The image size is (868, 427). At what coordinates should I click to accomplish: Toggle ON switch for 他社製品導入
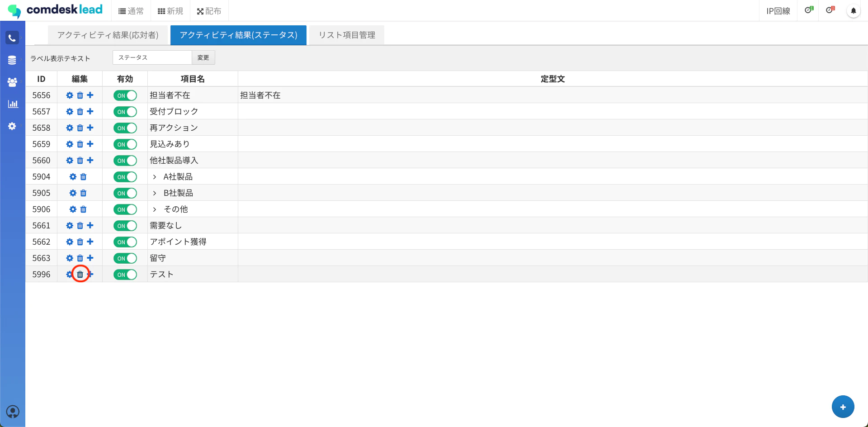pyautogui.click(x=125, y=161)
